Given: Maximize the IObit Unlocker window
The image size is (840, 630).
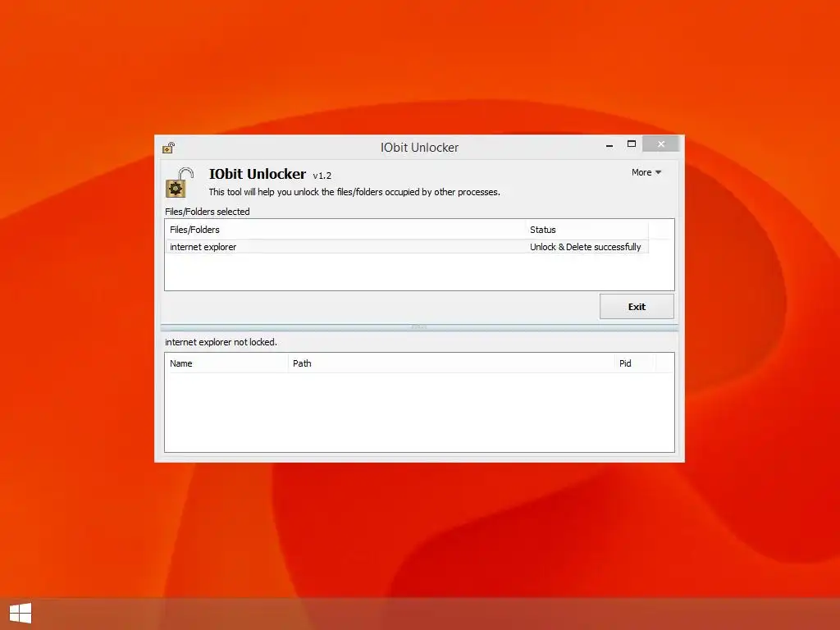Looking at the screenshot, I should pyautogui.click(x=632, y=144).
